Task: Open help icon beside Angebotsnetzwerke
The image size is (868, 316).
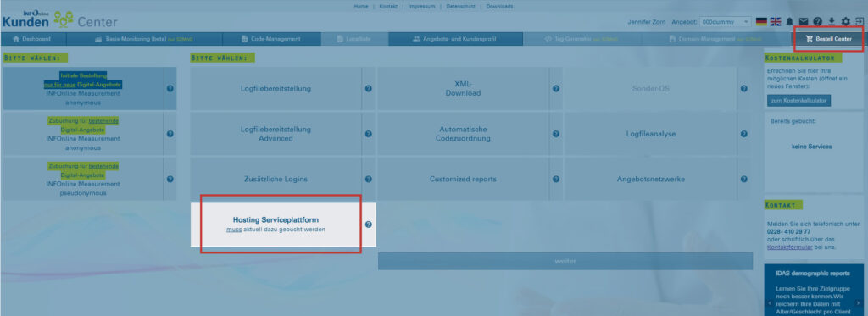Action: point(744,180)
